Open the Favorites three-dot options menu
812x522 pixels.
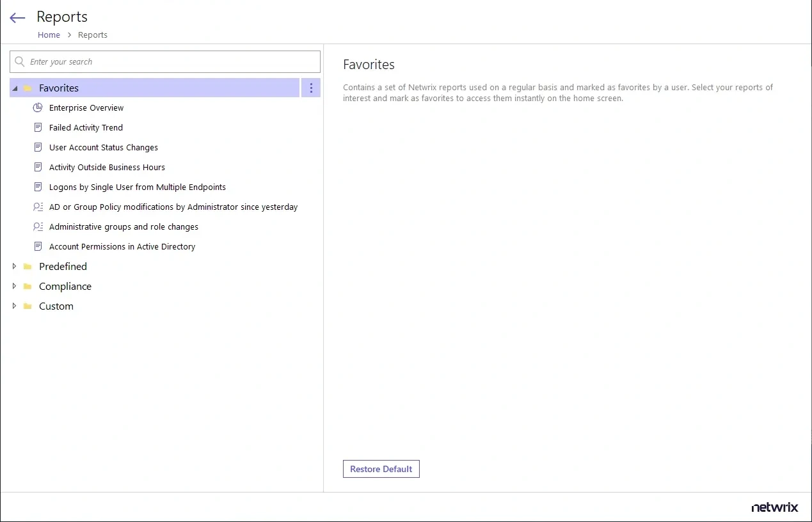[x=311, y=88]
